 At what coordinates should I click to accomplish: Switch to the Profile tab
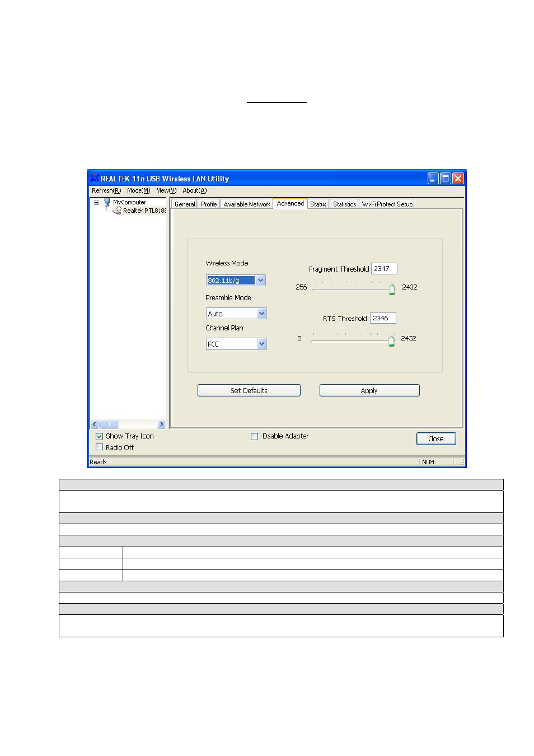[x=209, y=204]
